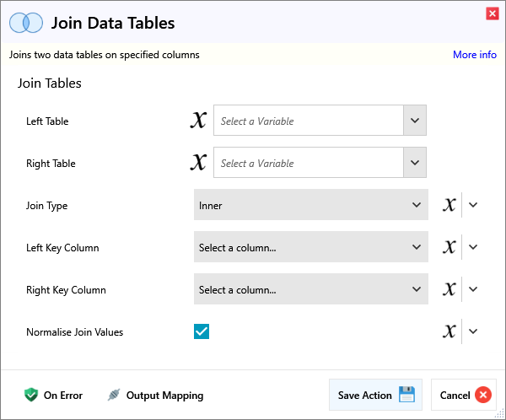Click the green shield On Error icon

tap(31, 395)
